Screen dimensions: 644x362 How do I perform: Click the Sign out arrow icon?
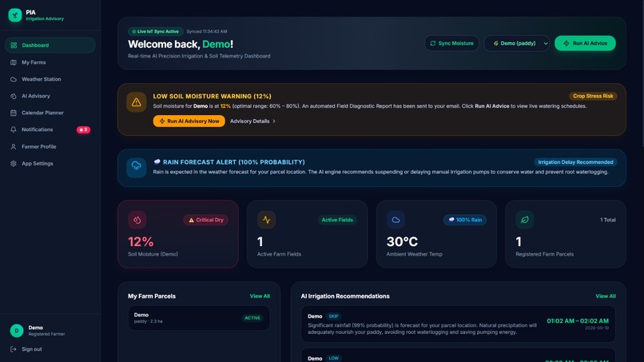[14, 349]
